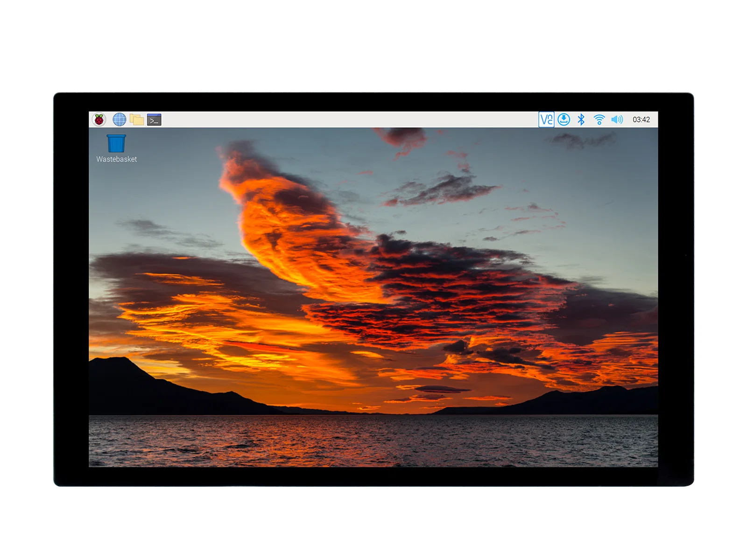Open the Raspberry Pi applications menu
The height and width of the screenshot is (560, 747).
(100, 120)
